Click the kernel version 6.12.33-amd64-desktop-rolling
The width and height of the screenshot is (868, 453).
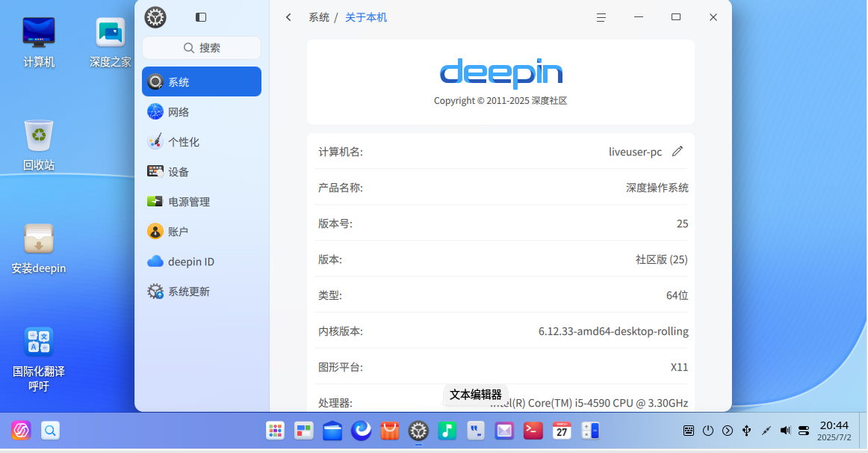click(x=613, y=331)
